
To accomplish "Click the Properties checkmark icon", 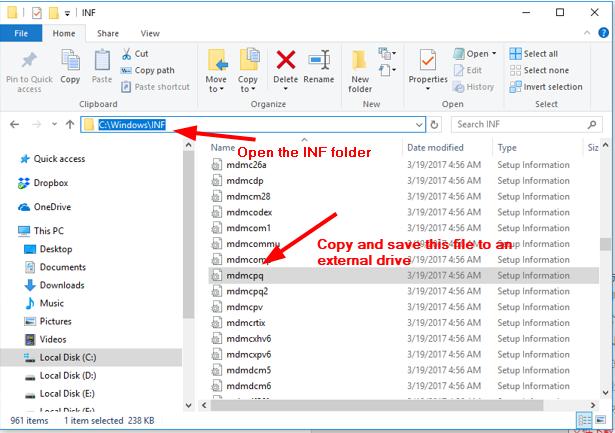I will coord(428,60).
